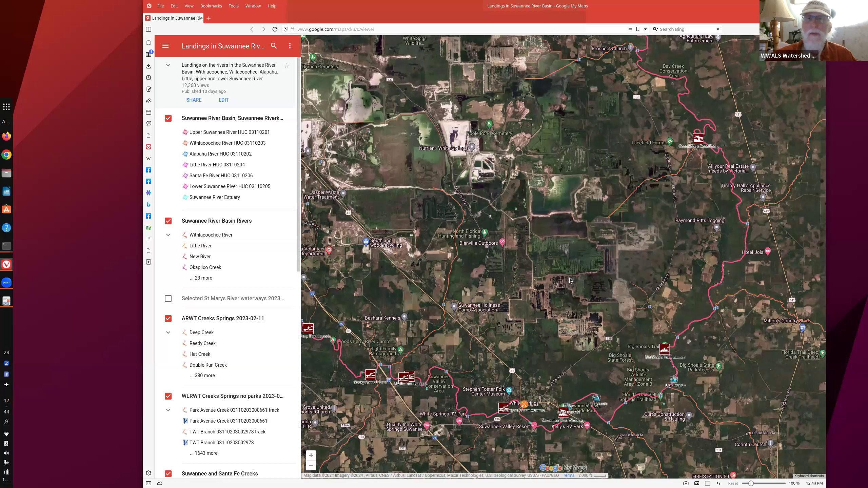
Task: Enable Selected St Marys River waterways layer
Action: [168, 299]
